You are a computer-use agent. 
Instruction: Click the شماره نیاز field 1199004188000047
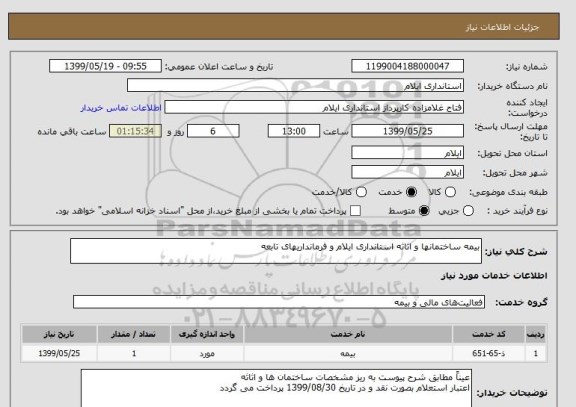407,66
